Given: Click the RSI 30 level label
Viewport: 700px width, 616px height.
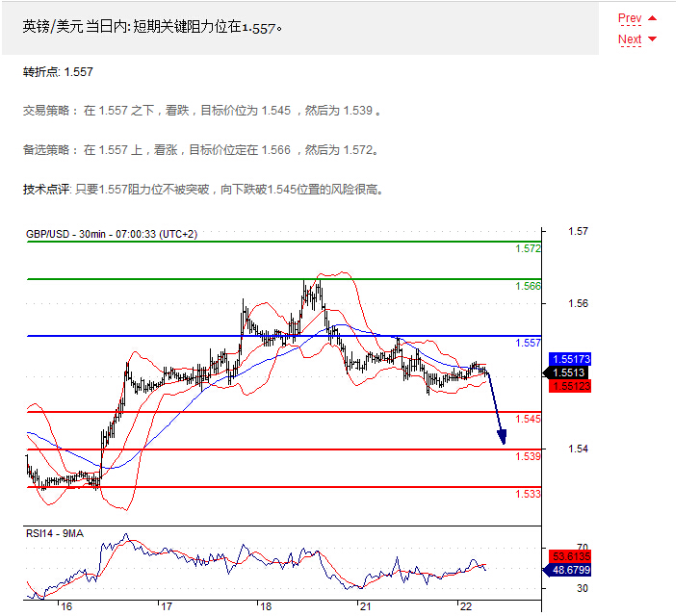Looking at the screenshot, I should [x=583, y=588].
